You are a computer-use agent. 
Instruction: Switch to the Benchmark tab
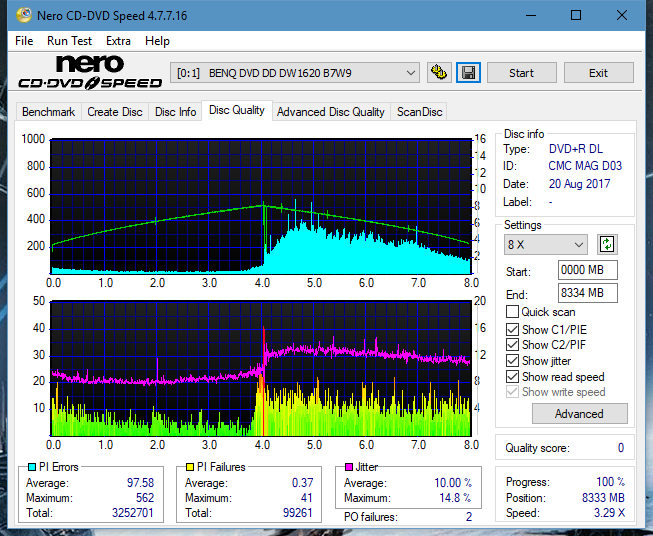[x=48, y=112]
